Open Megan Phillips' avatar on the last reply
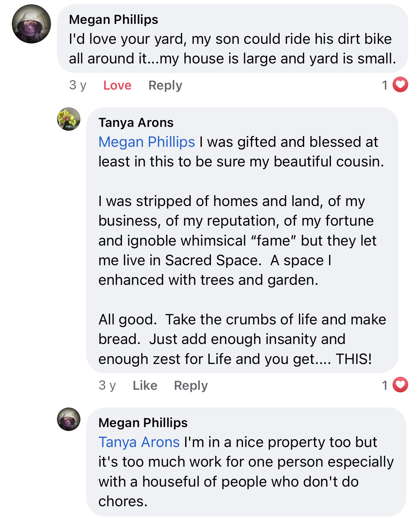 [x=69, y=419]
